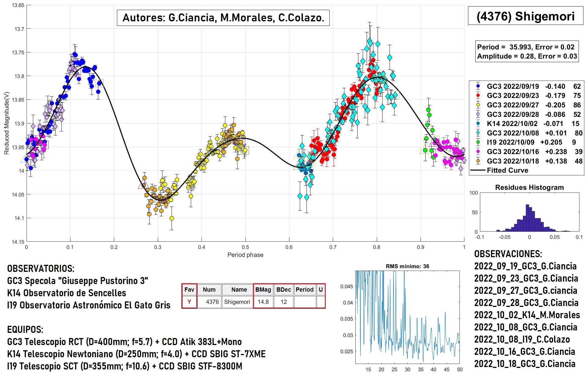Click the authors title 'Autores: G.Ciancia, M.Morales, C.Colazo.'
The width and height of the screenshot is (588, 378).
[223, 18]
